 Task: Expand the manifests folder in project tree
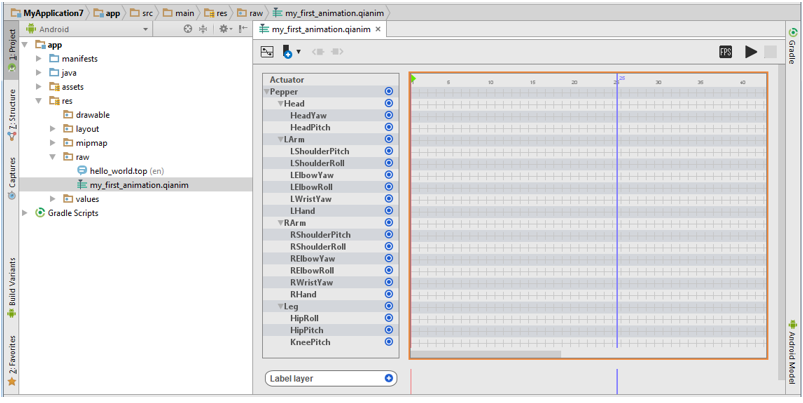(x=39, y=59)
